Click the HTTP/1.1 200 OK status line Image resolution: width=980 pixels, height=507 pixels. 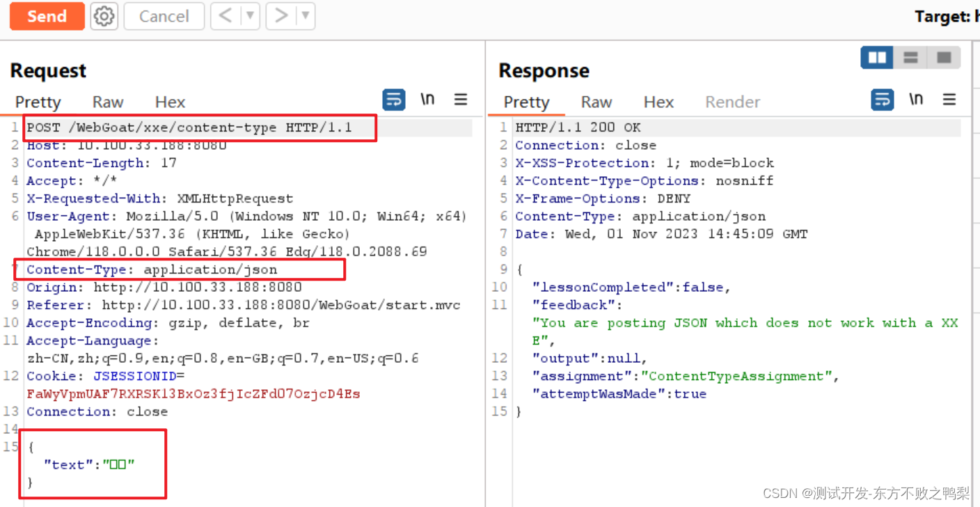(578, 127)
